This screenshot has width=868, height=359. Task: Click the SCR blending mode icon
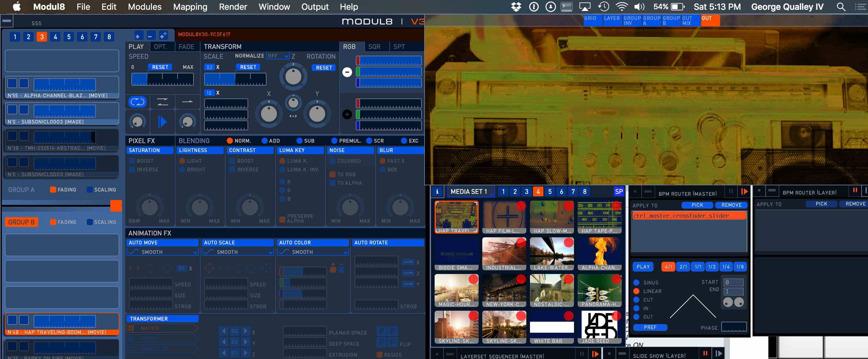(x=374, y=141)
